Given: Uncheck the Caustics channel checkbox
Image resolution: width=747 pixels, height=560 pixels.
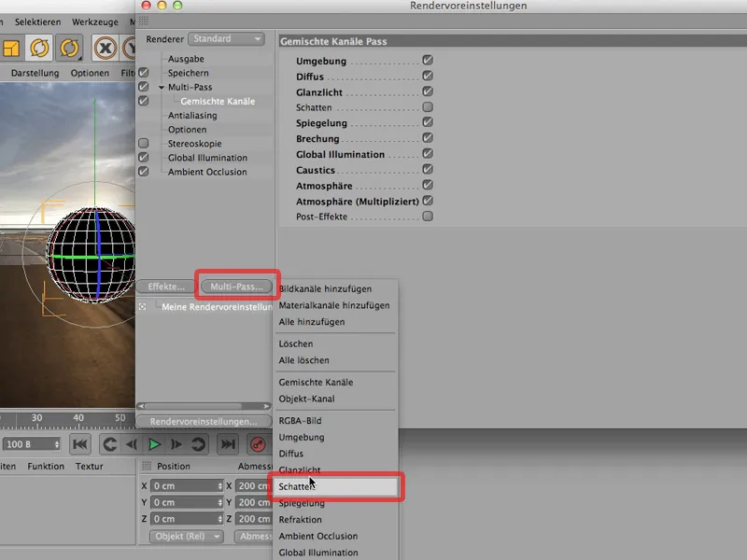Looking at the screenshot, I should (428, 169).
